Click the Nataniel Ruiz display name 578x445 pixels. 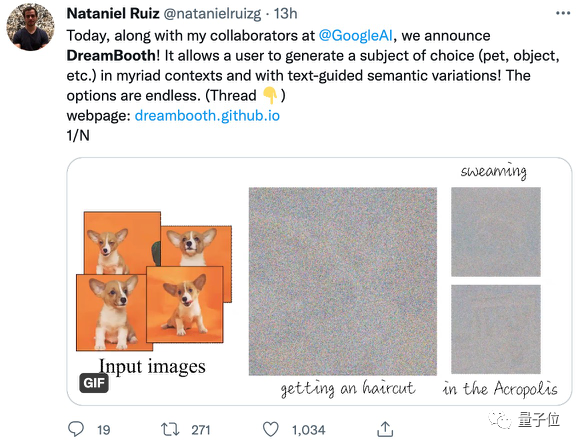(x=113, y=14)
